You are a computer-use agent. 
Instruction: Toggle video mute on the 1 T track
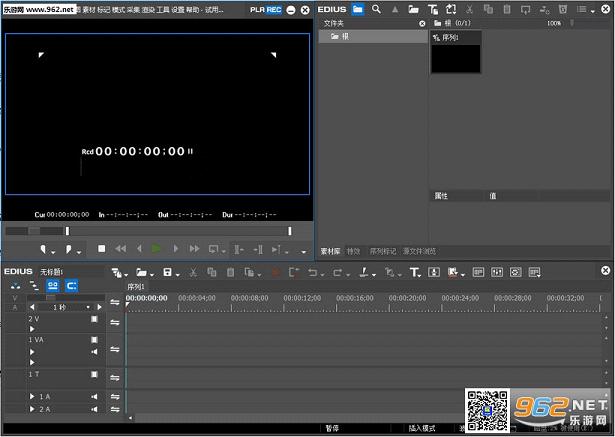click(94, 374)
